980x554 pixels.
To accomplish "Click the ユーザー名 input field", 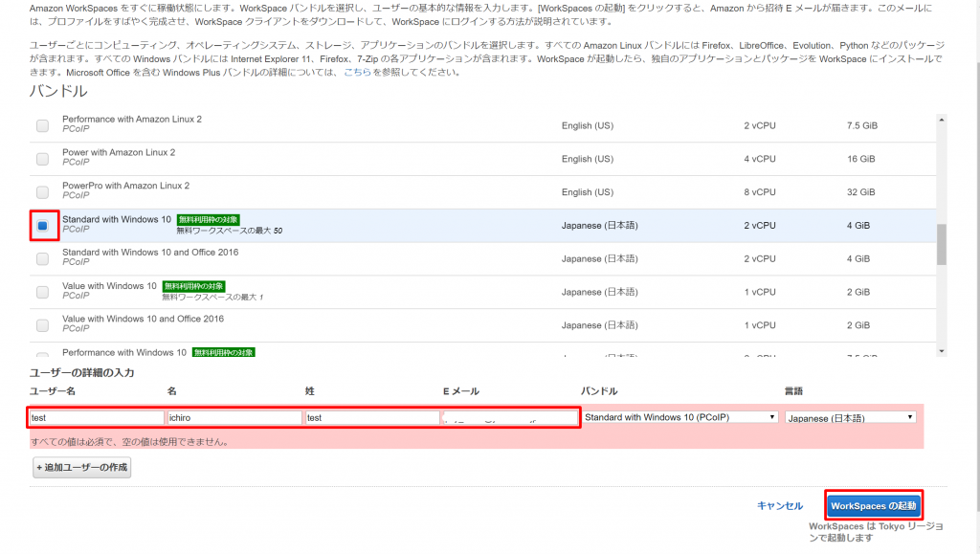I will [97, 418].
